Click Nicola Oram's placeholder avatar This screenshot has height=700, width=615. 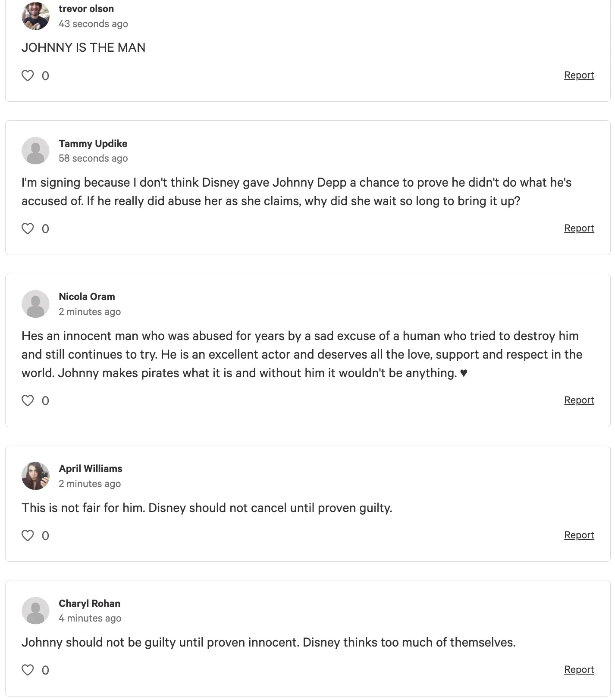pyautogui.click(x=35, y=304)
